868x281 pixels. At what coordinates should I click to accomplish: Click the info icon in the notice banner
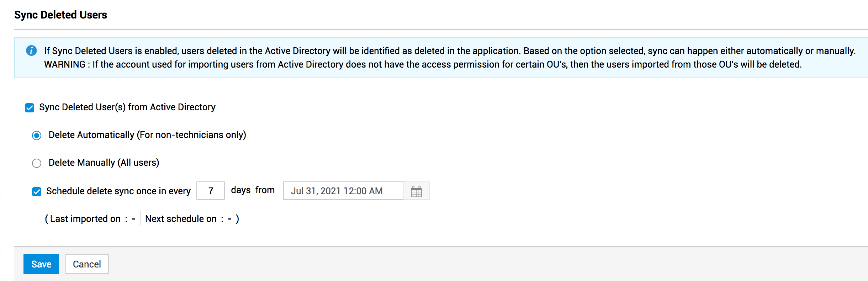pyautogui.click(x=32, y=50)
